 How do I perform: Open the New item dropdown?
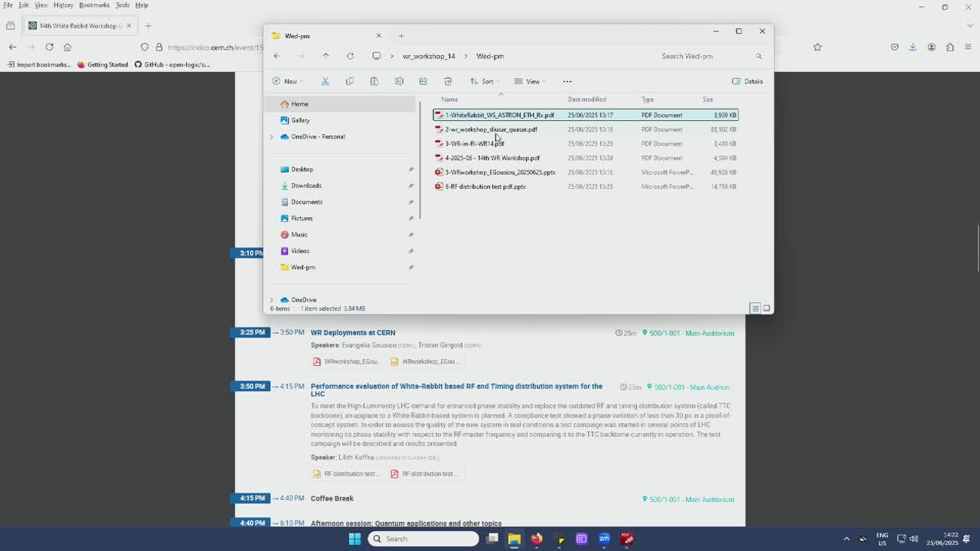(x=288, y=81)
